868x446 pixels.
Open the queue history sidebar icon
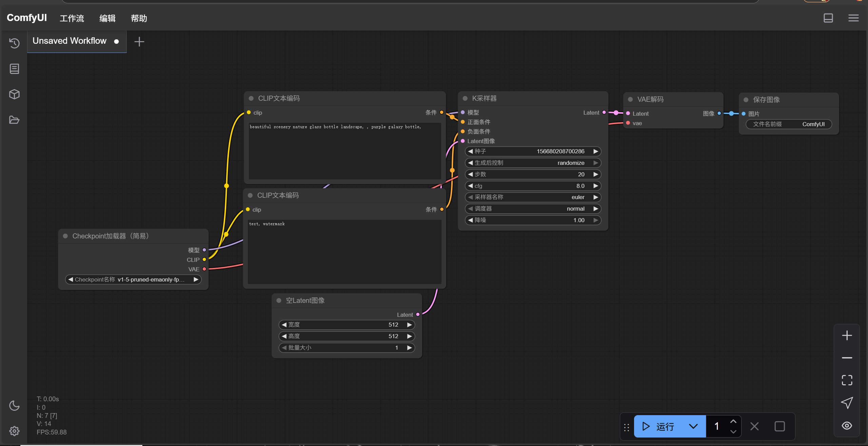pos(14,43)
